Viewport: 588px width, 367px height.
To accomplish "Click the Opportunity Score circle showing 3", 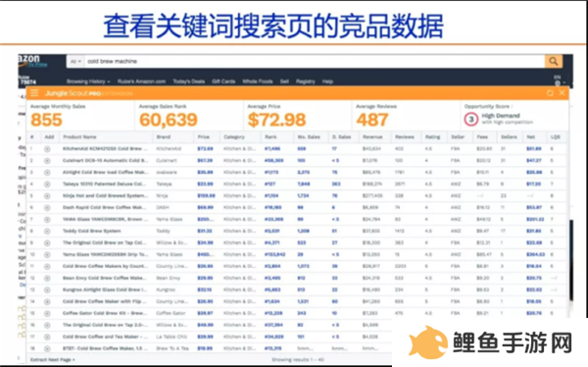I will pyautogui.click(x=471, y=120).
